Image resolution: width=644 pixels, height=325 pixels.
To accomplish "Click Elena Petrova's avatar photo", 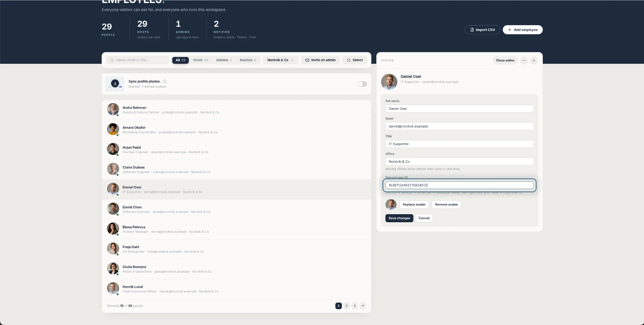I will [x=113, y=229].
